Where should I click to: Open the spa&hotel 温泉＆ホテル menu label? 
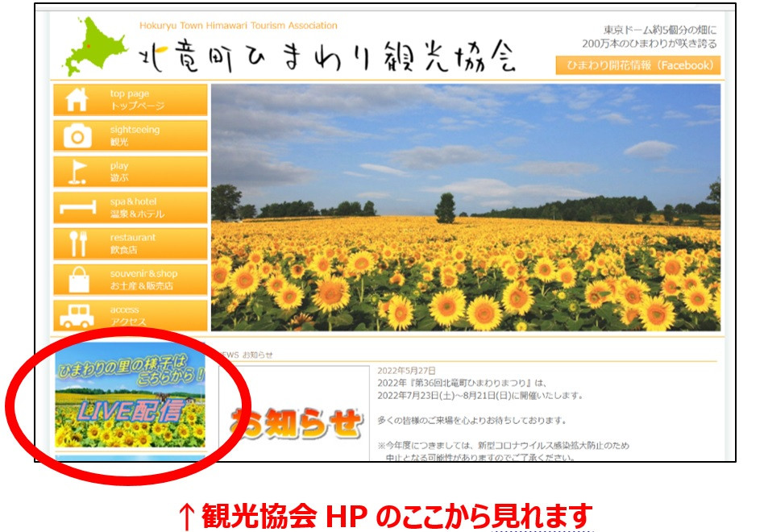[x=137, y=207]
